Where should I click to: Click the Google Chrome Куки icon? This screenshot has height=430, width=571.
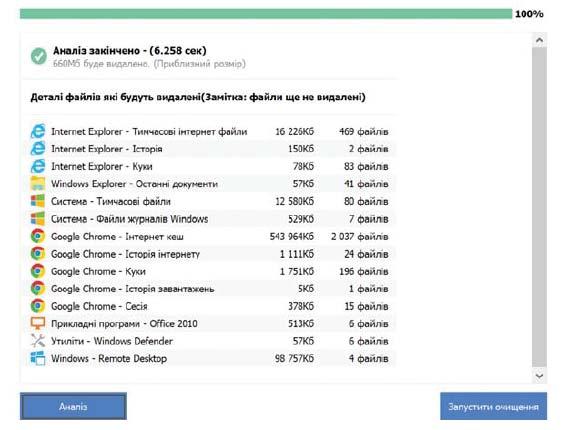[38, 271]
